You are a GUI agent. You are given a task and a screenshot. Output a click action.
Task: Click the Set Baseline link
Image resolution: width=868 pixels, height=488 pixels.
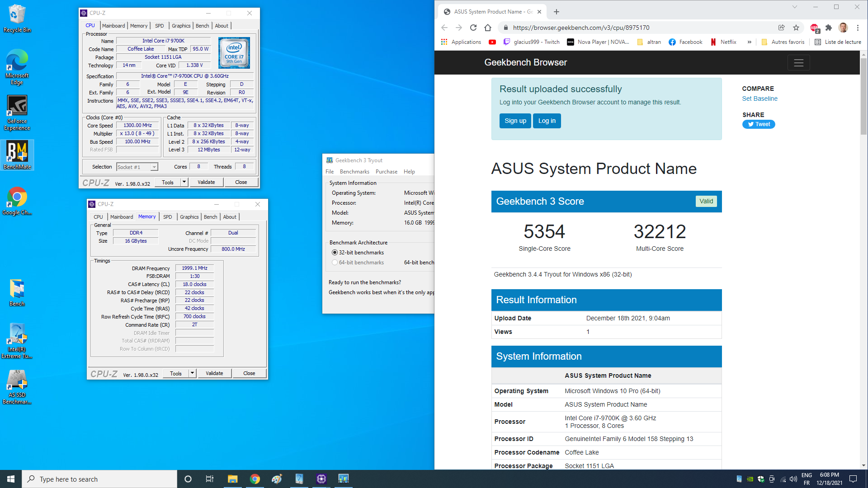pos(759,99)
